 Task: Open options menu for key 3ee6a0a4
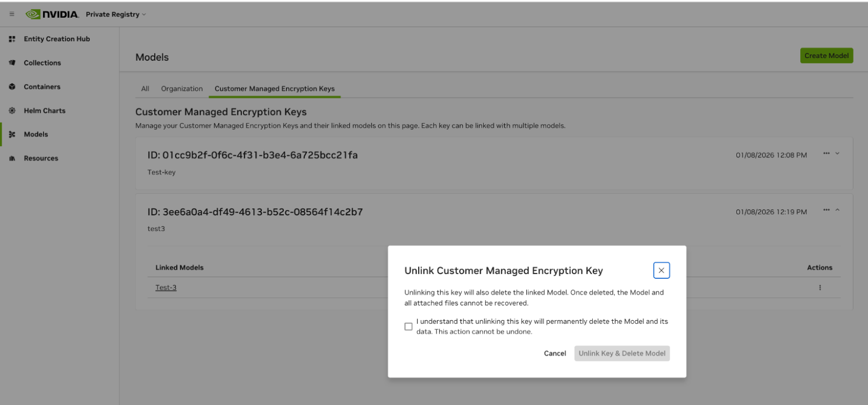pyautogui.click(x=826, y=210)
